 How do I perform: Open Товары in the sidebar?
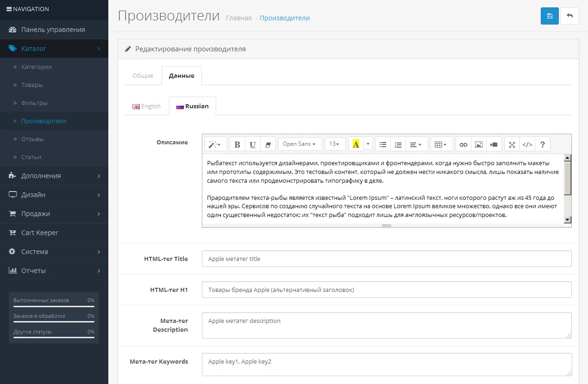coord(54,85)
